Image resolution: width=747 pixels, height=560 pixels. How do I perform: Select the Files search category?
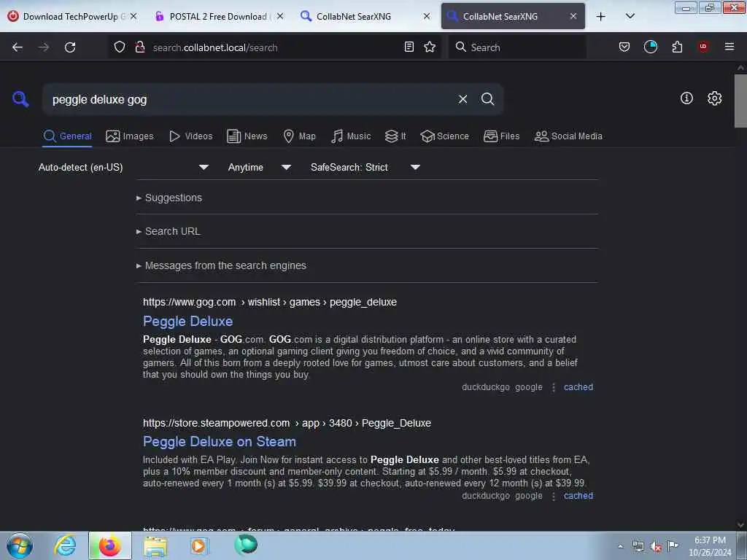tap(501, 136)
